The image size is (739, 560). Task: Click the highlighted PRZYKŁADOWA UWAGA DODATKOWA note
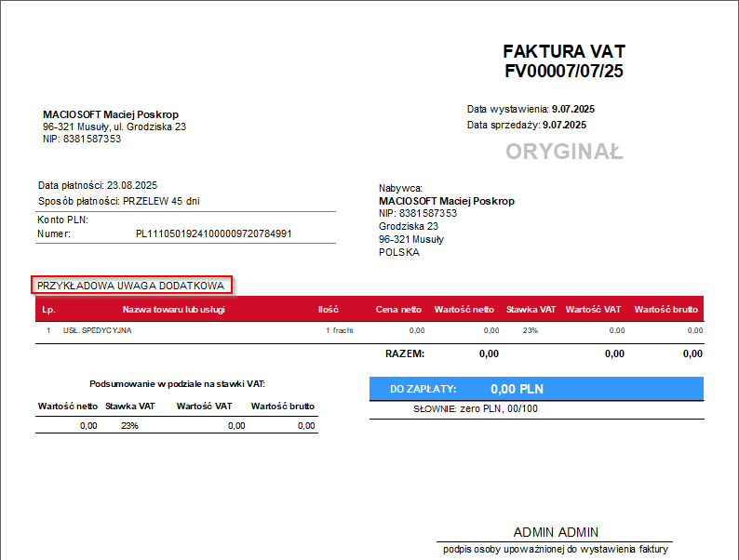pyautogui.click(x=131, y=285)
